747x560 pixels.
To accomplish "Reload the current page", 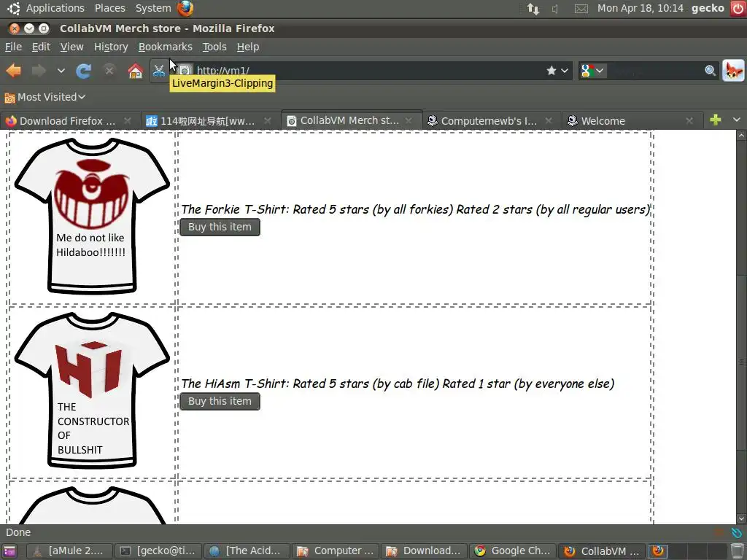I will tap(83, 71).
